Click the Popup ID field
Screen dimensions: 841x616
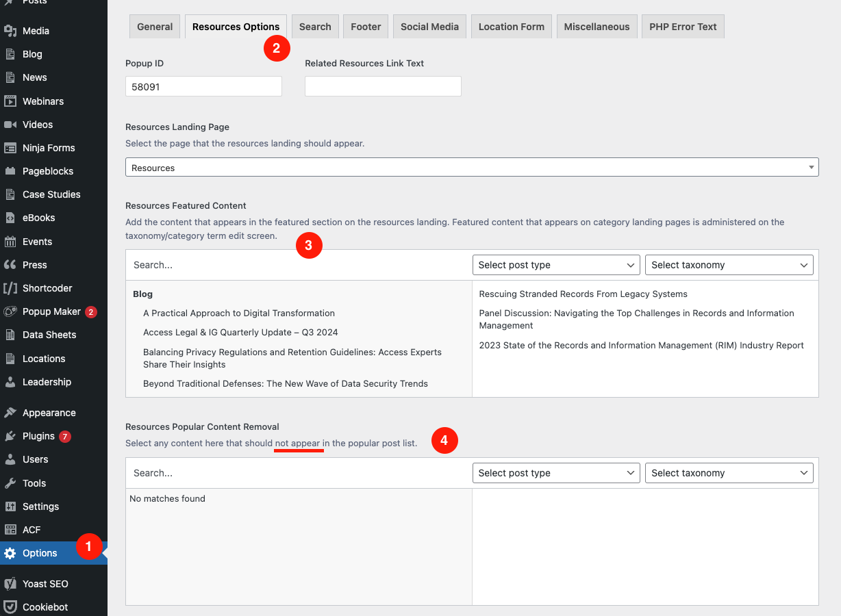point(203,86)
